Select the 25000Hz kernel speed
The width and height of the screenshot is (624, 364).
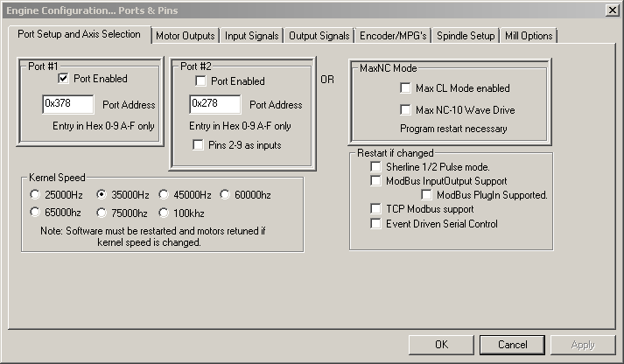35,194
